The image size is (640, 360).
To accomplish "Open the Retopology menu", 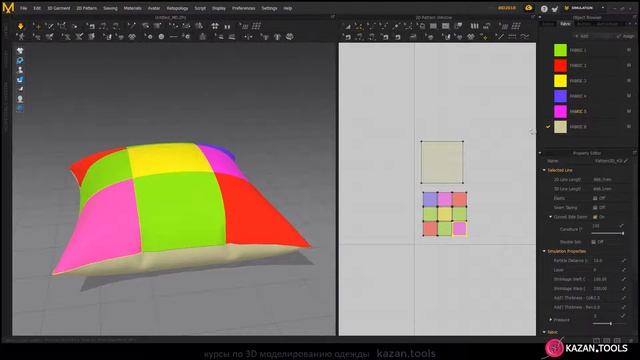I will pos(177,8).
